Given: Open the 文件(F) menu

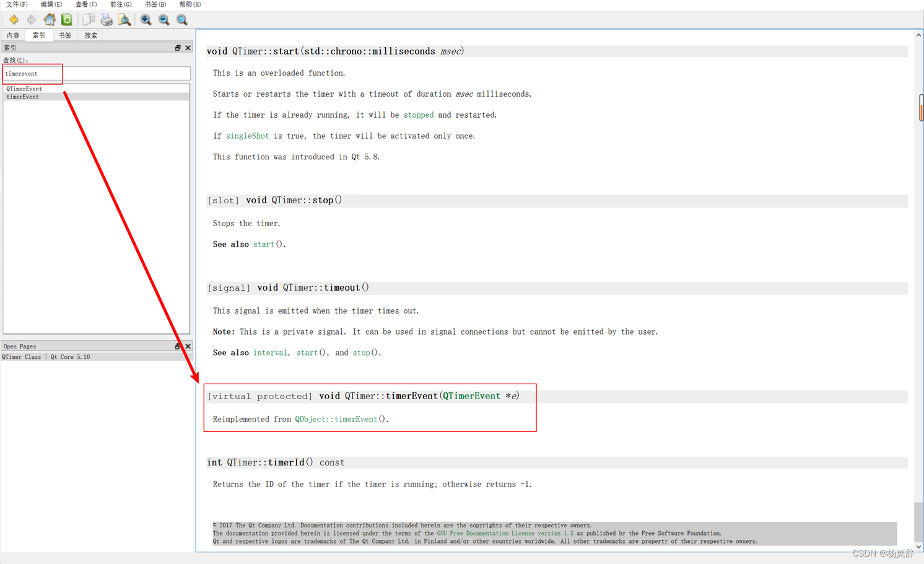Looking at the screenshot, I should coord(17,4).
